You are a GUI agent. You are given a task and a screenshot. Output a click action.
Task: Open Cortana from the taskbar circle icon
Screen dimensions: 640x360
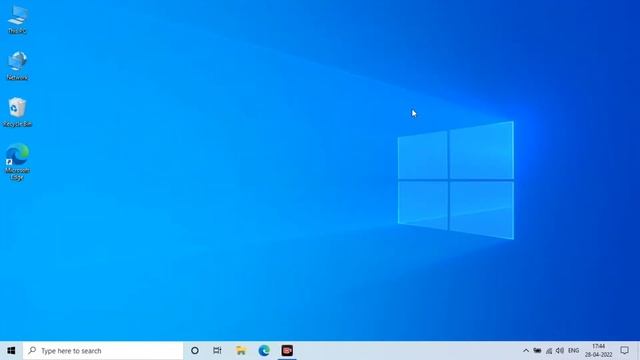pos(195,351)
